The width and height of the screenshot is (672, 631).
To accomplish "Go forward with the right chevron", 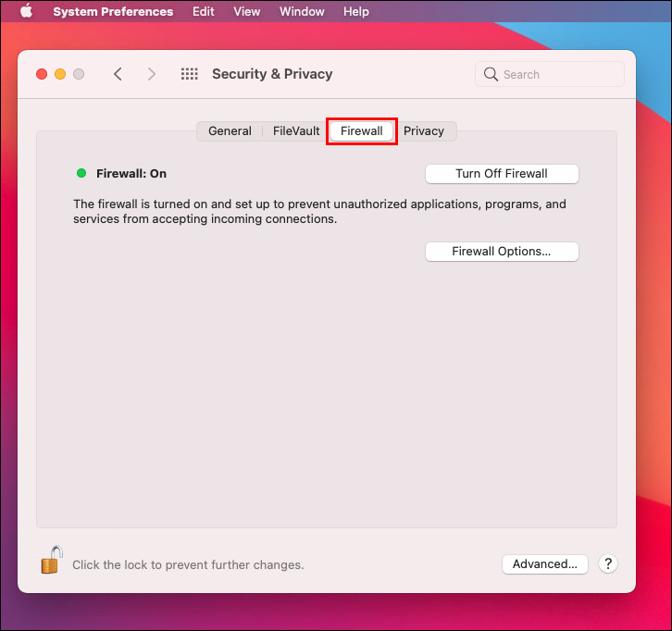I will click(151, 74).
